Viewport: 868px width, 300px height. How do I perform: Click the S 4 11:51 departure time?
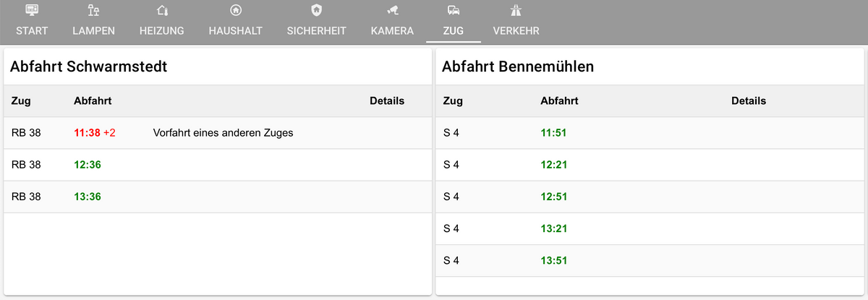coord(553,133)
